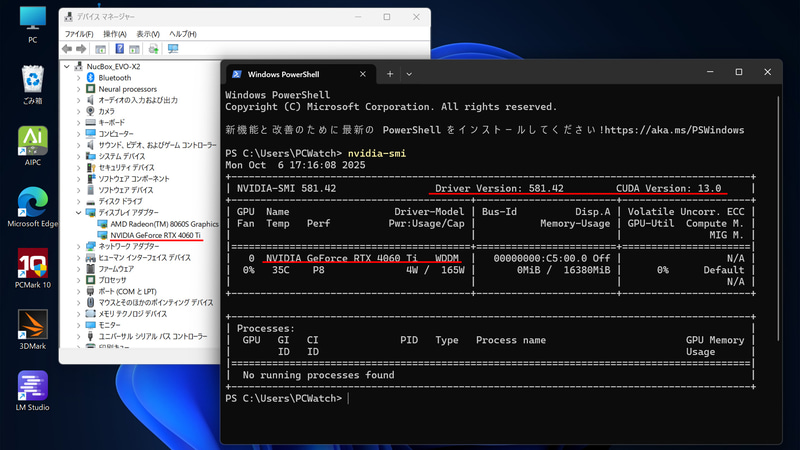Select the セキュリティ デバイス row
This screenshot has width=800, height=450.
point(126,167)
